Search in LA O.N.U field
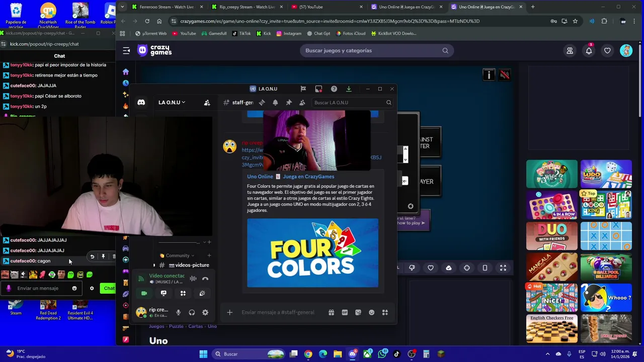The height and width of the screenshot is (362, 644). [352, 103]
